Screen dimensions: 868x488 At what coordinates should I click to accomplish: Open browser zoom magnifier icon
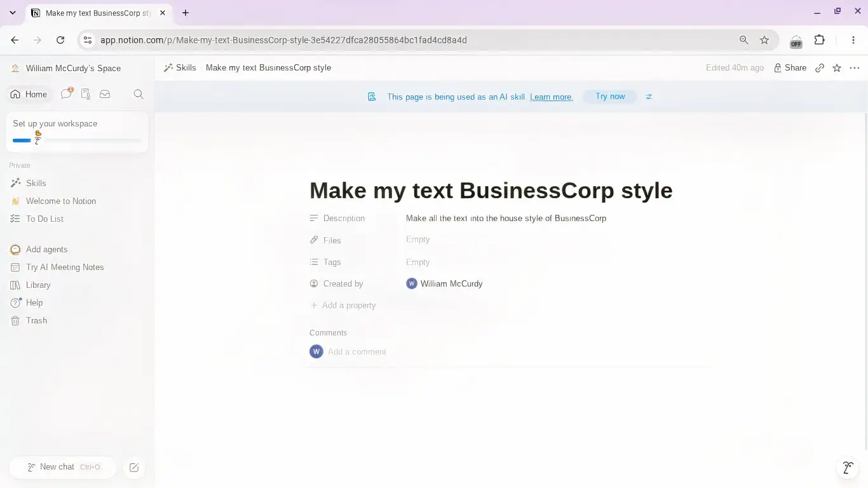coord(744,40)
